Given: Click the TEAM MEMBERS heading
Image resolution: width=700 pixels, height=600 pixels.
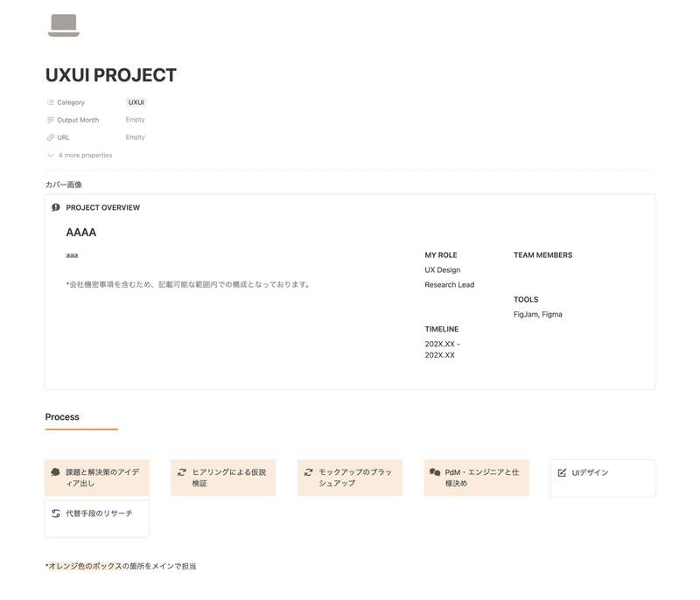Looking at the screenshot, I should point(542,255).
